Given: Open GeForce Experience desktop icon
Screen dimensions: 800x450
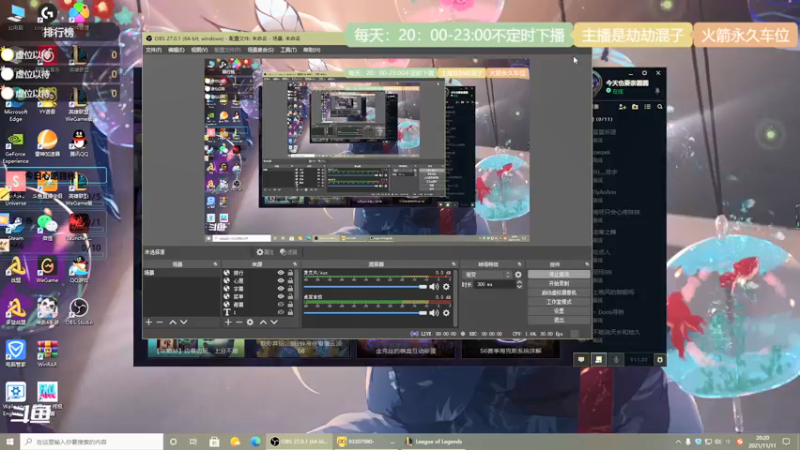Looking at the screenshot, I should [15, 148].
